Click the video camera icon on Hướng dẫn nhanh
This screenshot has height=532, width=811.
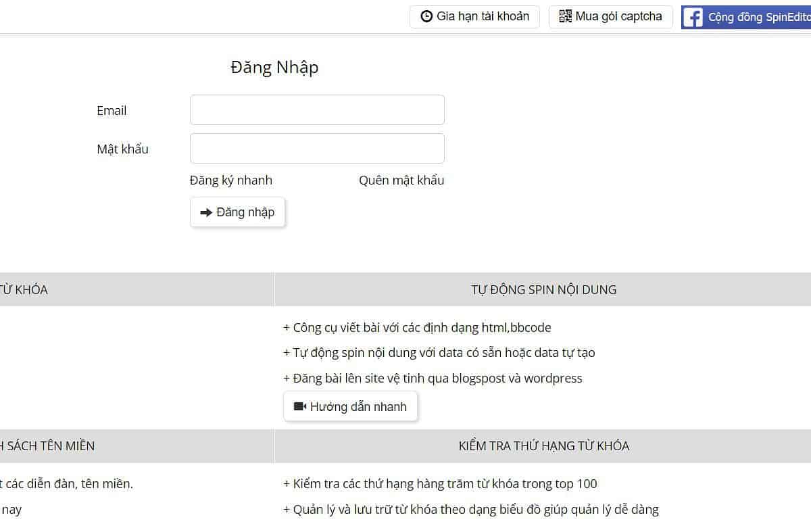(x=300, y=406)
